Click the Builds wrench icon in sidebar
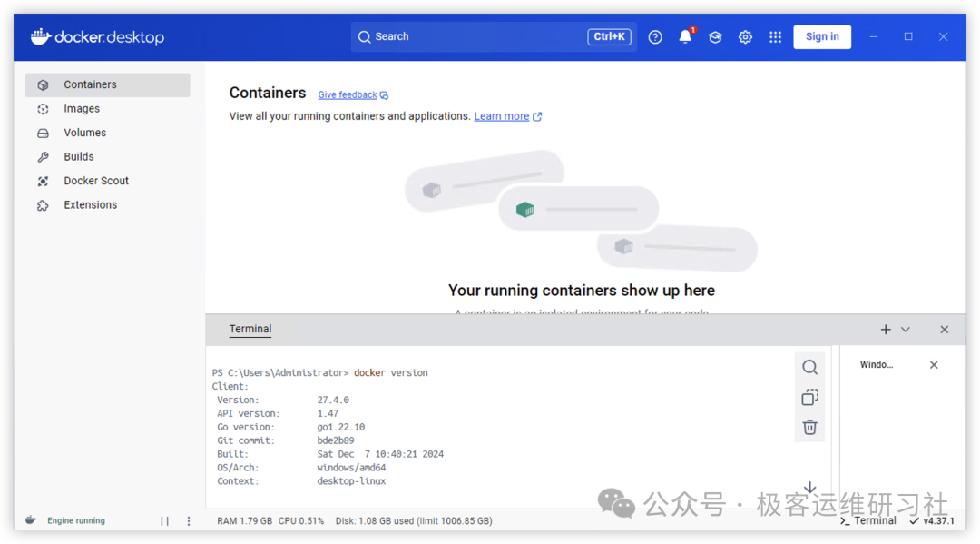Screen dimensions: 980x544 click(44, 157)
